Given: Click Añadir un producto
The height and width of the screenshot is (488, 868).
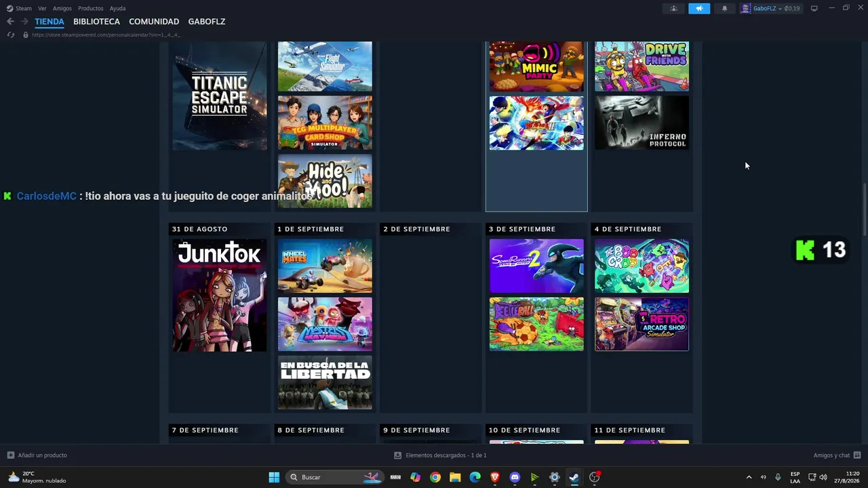Looking at the screenshot, I should click(x=37, y=455).
